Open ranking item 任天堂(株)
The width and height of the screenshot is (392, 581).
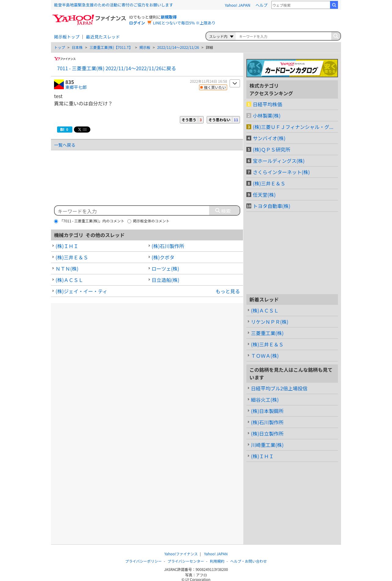264,195
